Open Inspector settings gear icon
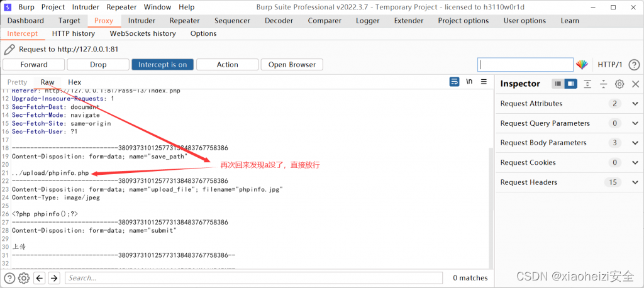Viewport: 644px width, 288px height. (x=619, y=84)
